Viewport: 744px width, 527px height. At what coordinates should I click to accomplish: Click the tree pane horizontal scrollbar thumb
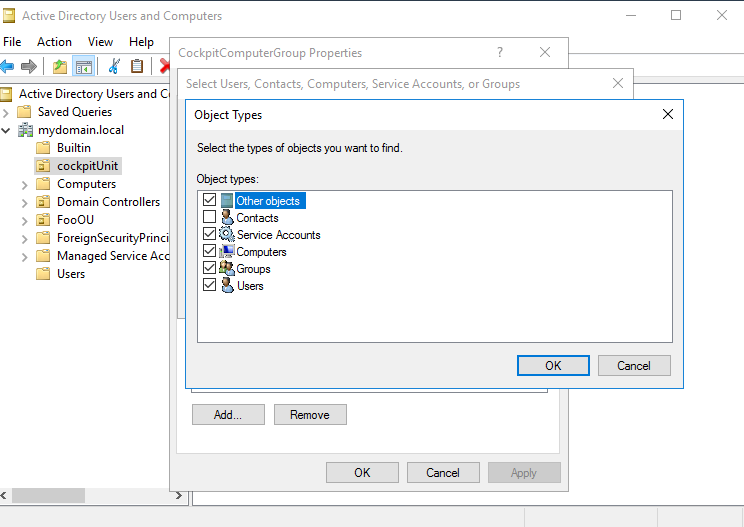click(x=48, y=495)
